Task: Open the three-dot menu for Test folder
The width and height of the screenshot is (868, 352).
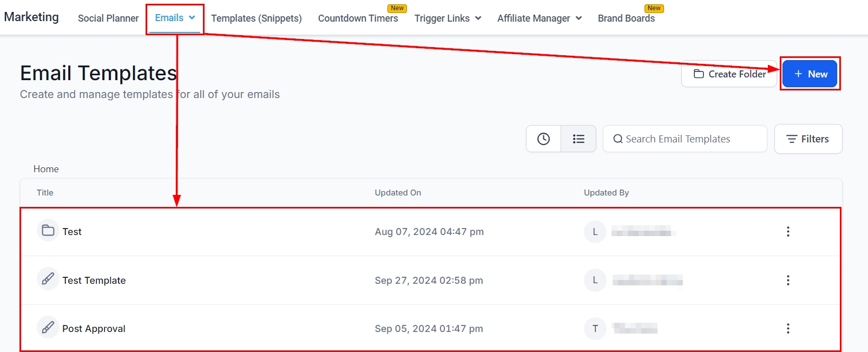Action: point(788,232)
